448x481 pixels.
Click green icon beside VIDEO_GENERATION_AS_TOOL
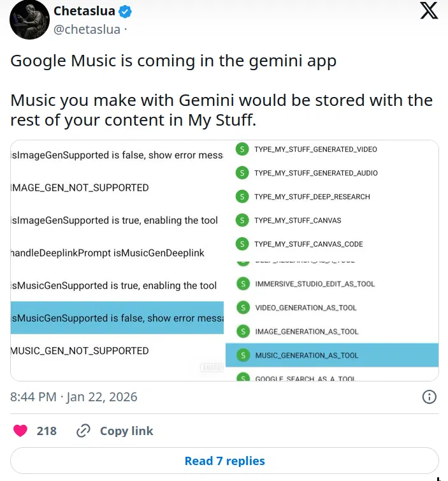(243, 307)
